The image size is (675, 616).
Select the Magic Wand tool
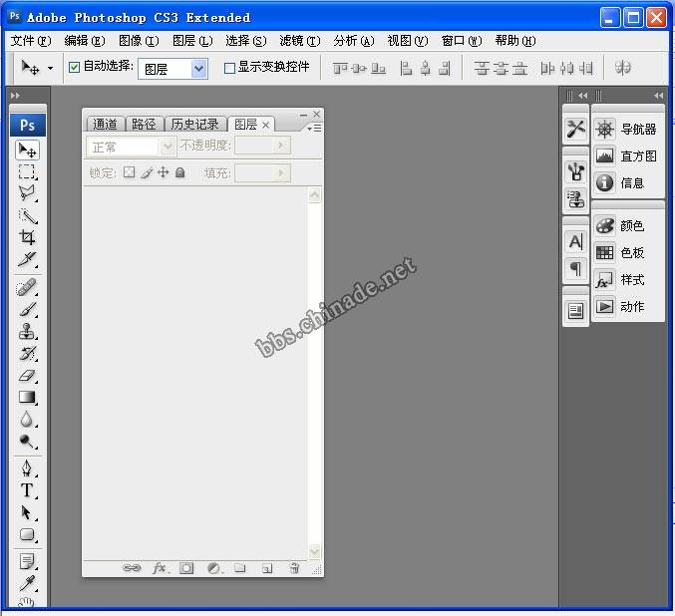pos(28,215)
